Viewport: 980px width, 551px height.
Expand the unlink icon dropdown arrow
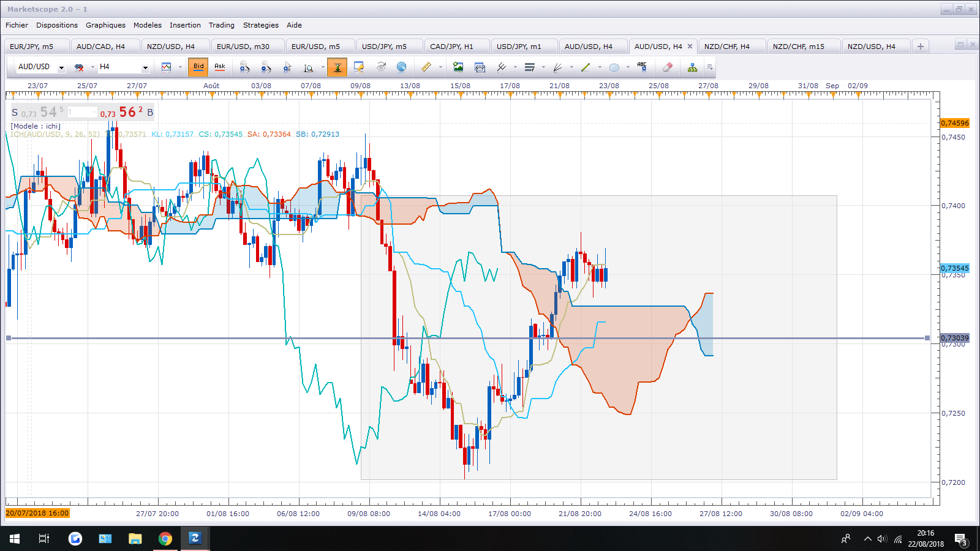(92, 67)
